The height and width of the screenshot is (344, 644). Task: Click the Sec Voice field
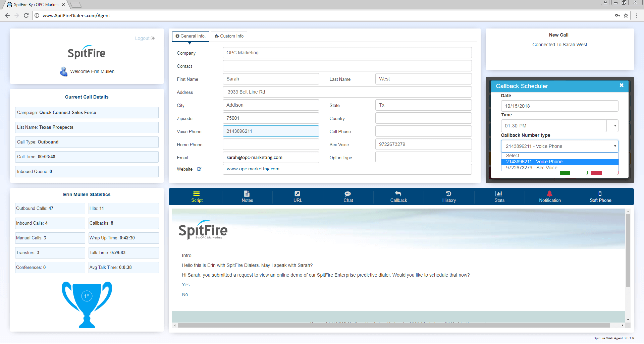click(x=423, y=144)
